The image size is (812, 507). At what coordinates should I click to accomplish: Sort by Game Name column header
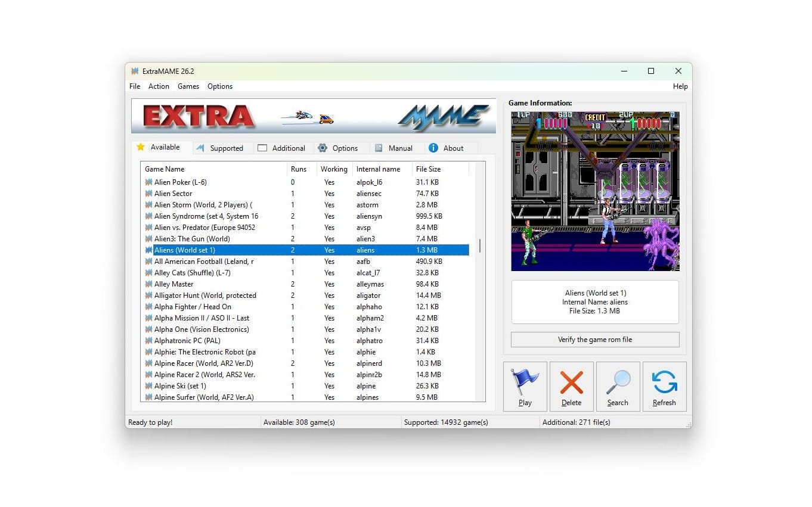pos(213,169)
